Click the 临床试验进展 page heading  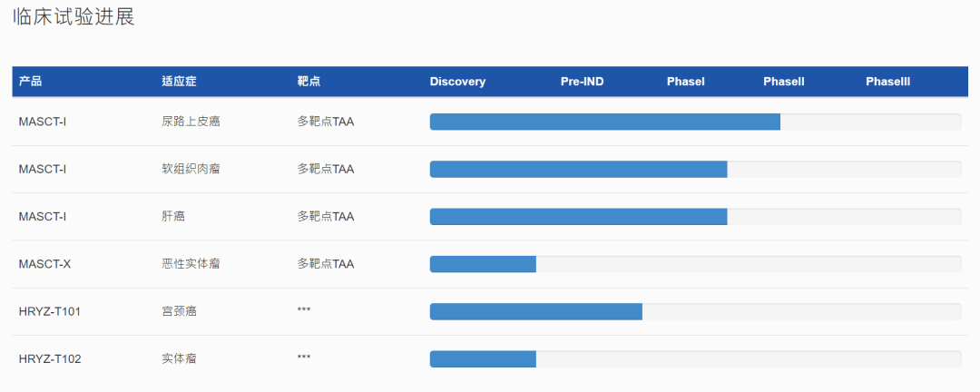pos(73,17)
